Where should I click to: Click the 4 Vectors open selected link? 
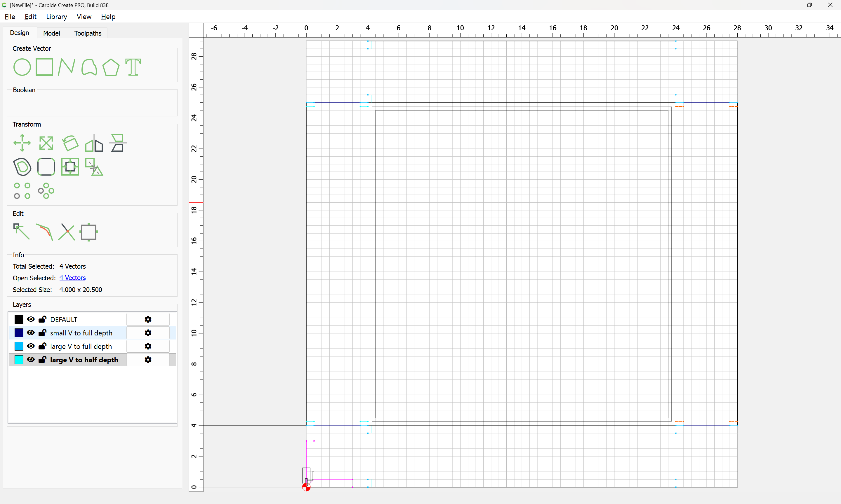pos(72,278)
